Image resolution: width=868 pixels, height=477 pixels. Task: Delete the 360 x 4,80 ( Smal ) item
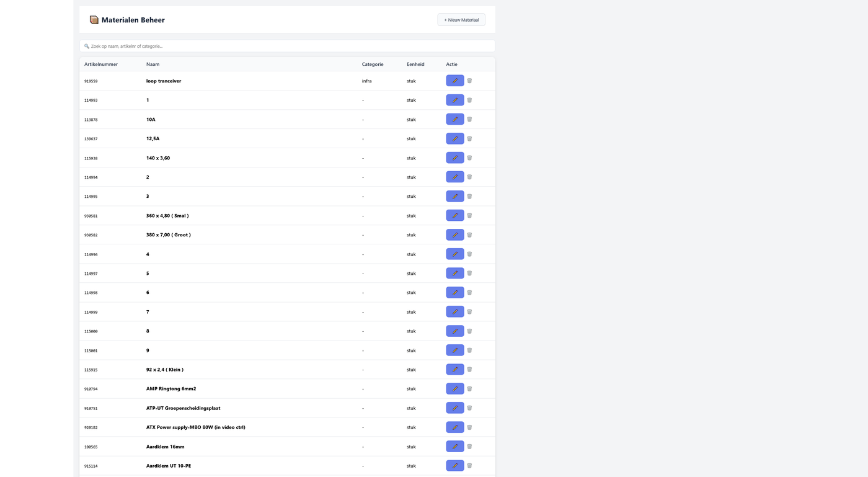click(x=469, y=215)
